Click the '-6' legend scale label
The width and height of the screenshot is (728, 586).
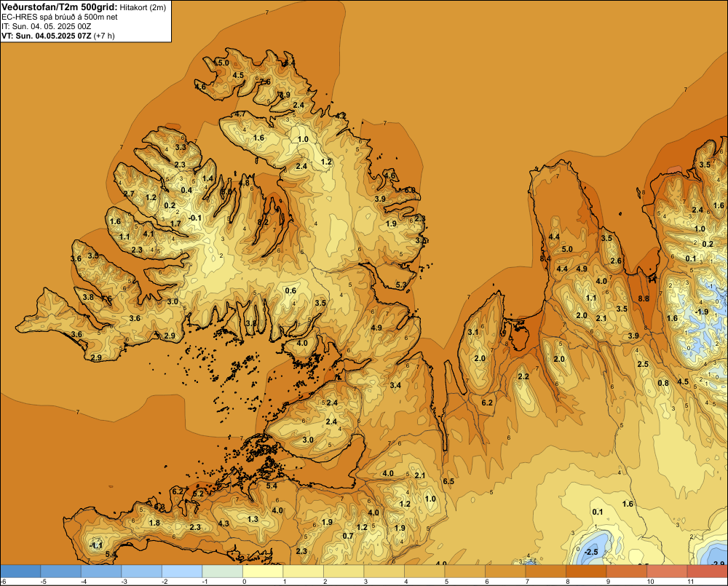pos(3,582)
